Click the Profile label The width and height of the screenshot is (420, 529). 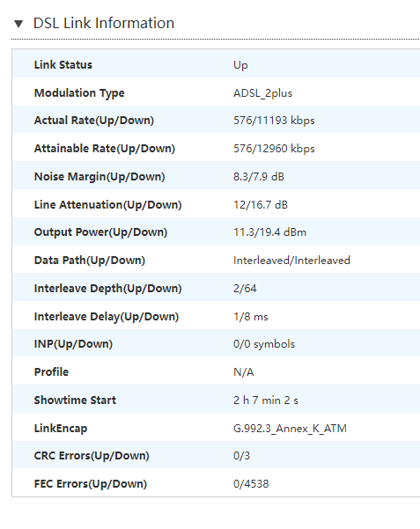[51, 371]
